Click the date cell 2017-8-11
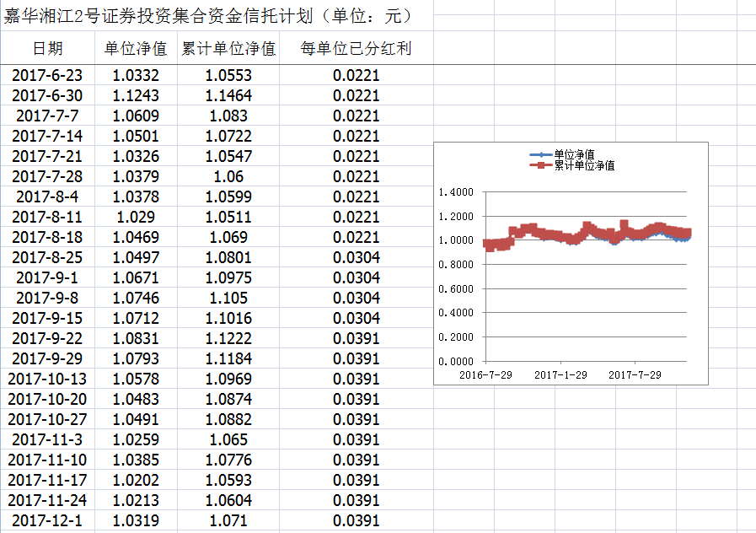 47,217
